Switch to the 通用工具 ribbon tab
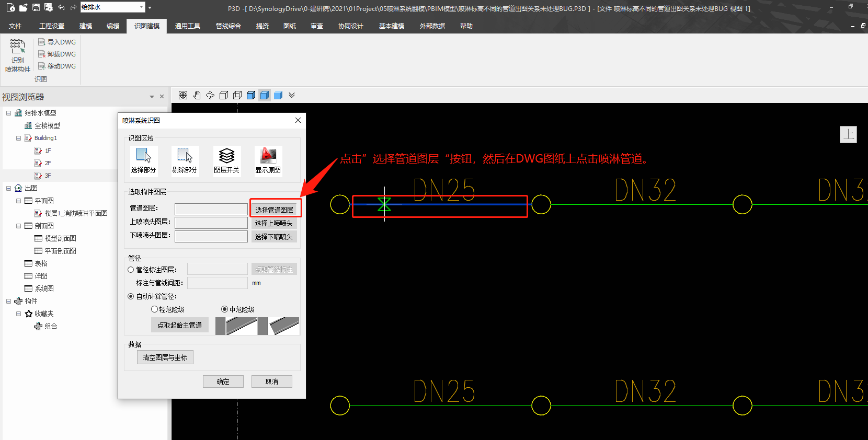 [187, 26]
